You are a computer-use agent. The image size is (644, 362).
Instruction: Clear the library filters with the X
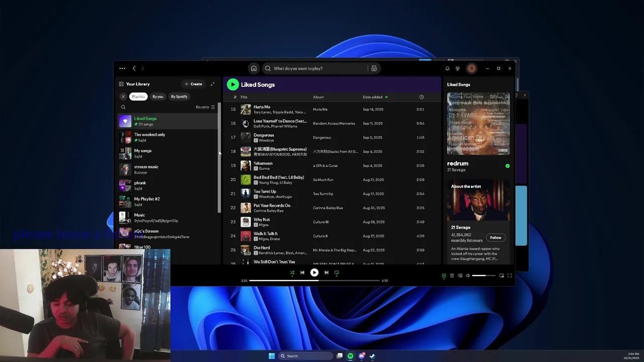click(x=123, y=97)
